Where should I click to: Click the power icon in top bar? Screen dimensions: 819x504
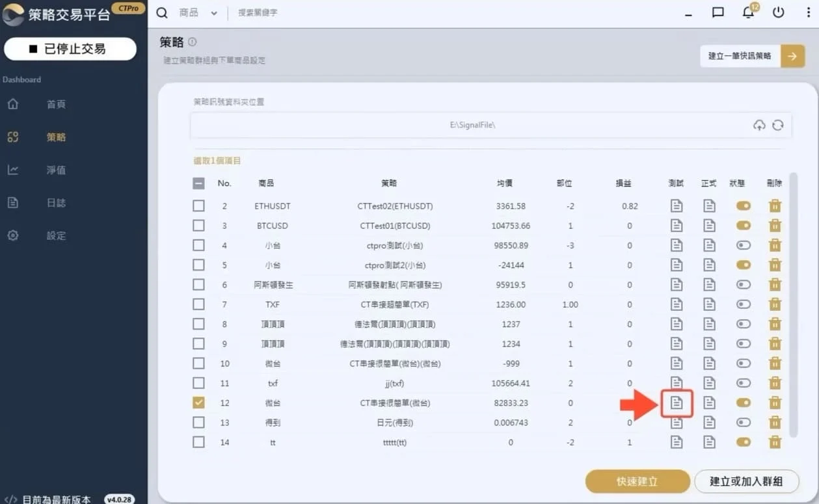(778, 12)
